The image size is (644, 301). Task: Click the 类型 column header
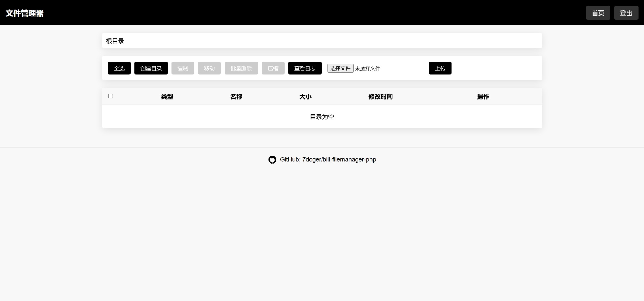(x=167, y=97)
